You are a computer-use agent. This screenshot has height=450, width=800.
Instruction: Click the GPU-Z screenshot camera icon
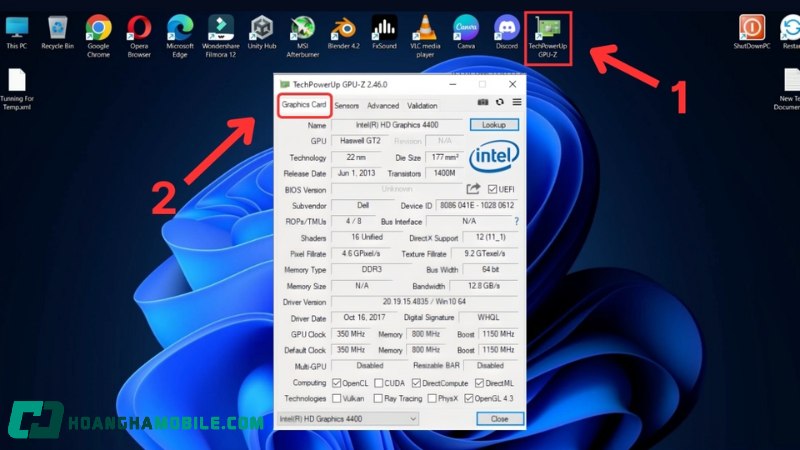coord(484,102)
